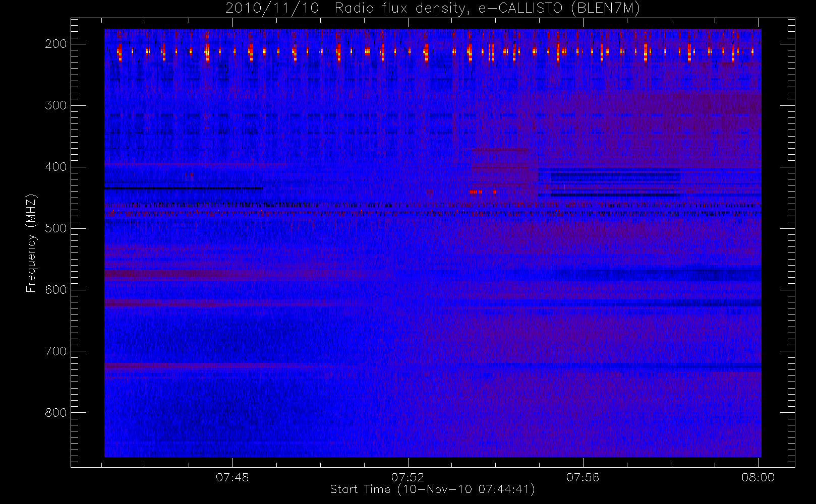Click the date "2010/11/10" in the title
Screen dimensions: 816x504
tap(272, 9)
